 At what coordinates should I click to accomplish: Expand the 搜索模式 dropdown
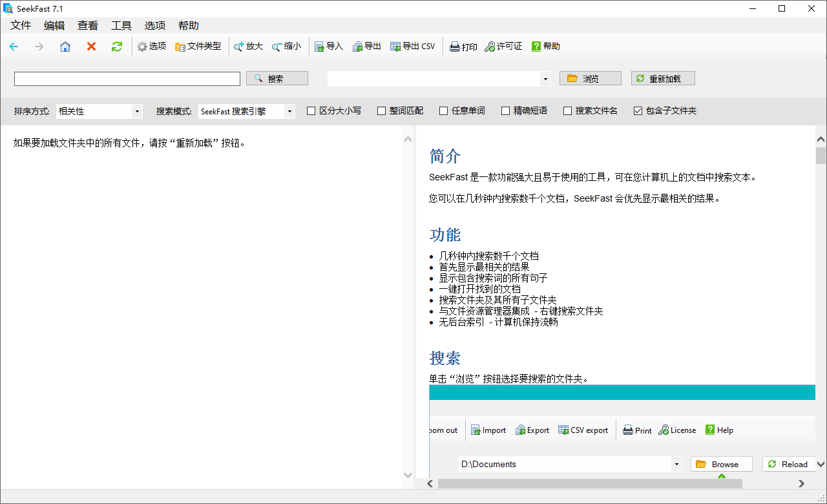289,112
